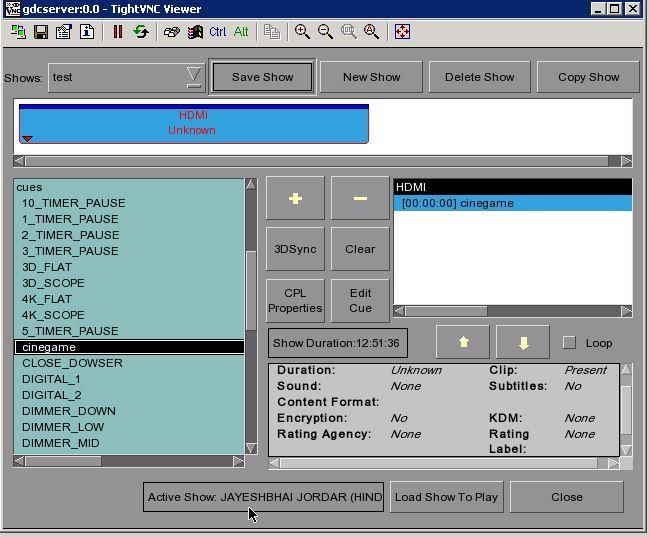Click the cues list scrollbar down arrow
Viewport: 649px width, 537px height.
click(x=251, y=448)
